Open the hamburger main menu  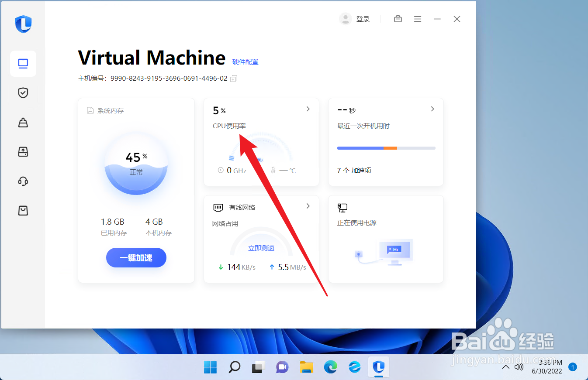pyautogui.click(x=418, y=19)
